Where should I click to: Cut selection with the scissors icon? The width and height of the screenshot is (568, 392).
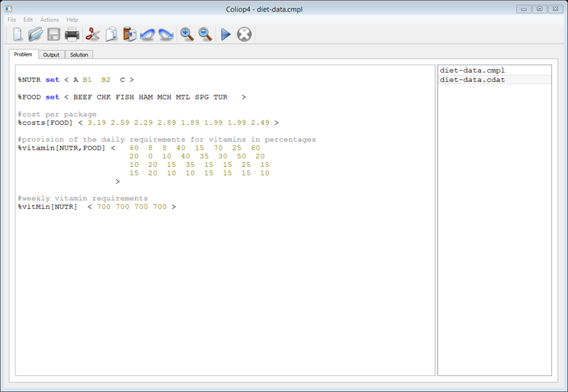pyautogui.click(x=92, y=34)
